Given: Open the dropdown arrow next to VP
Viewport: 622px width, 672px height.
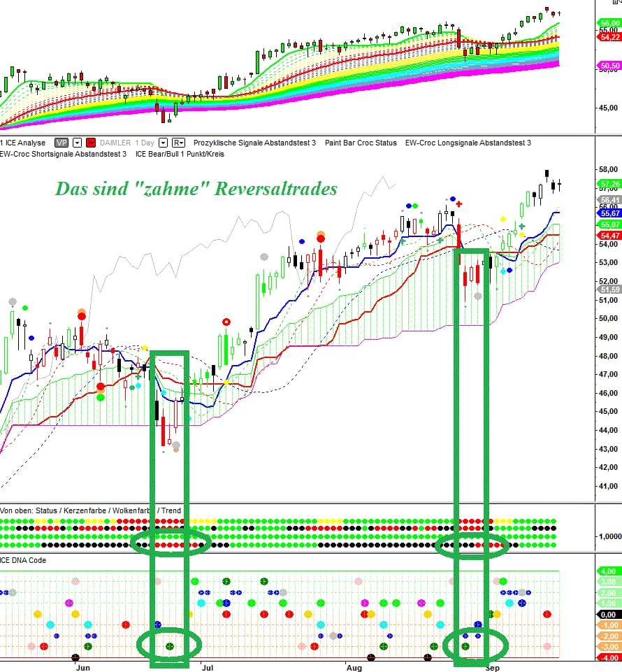Looking at the screenshot, I should click(x=78, y=143).
